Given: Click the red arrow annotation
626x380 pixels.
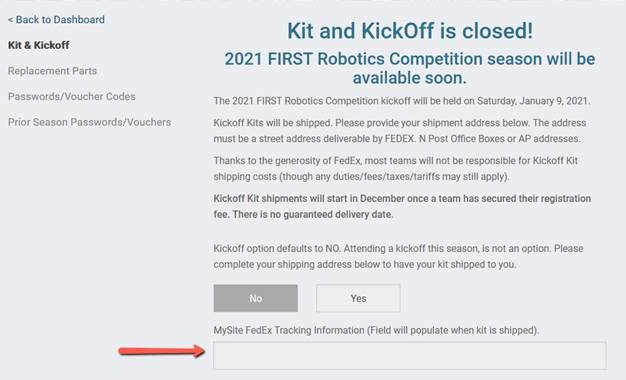Looking at the screenshot, I should (x=162, y=351).
